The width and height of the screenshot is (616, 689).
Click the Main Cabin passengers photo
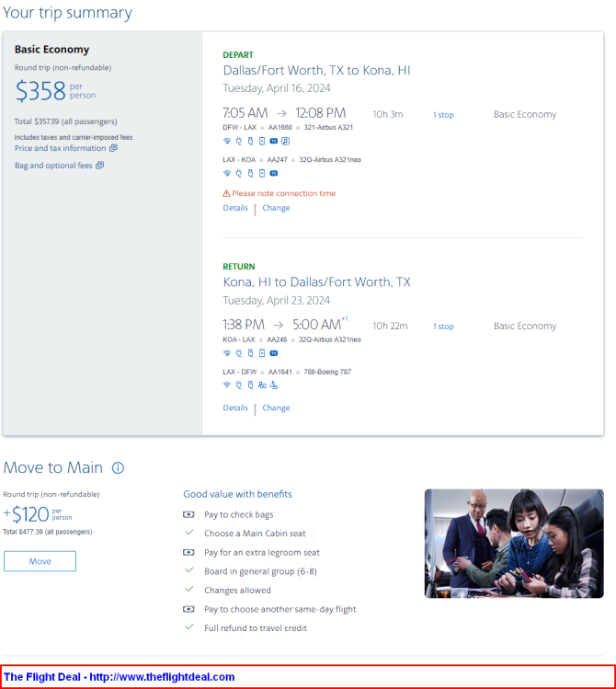tap(514, 544)
